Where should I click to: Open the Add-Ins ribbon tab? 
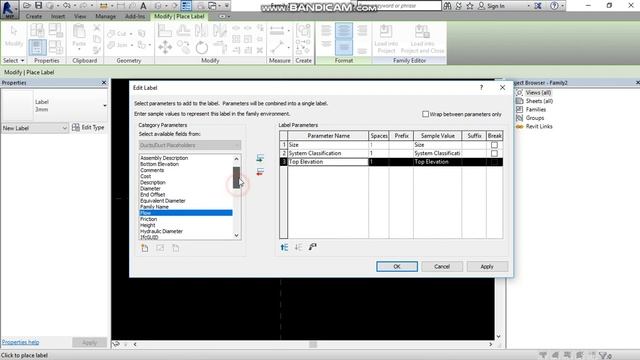[135, 16]
